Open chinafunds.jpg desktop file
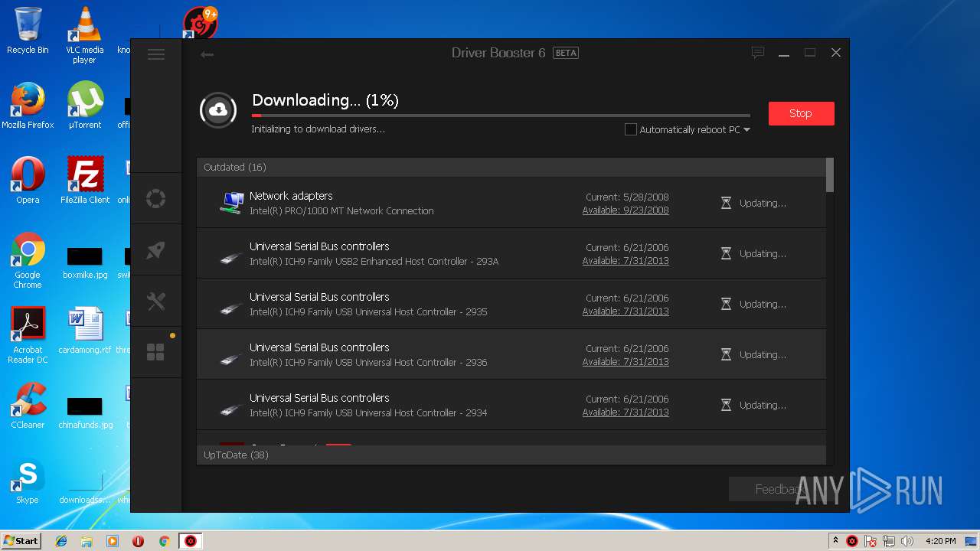 85,412
